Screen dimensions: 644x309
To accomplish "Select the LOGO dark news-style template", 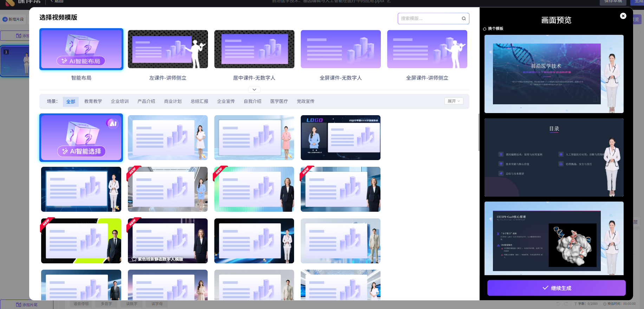I will [x=340, y=138].
